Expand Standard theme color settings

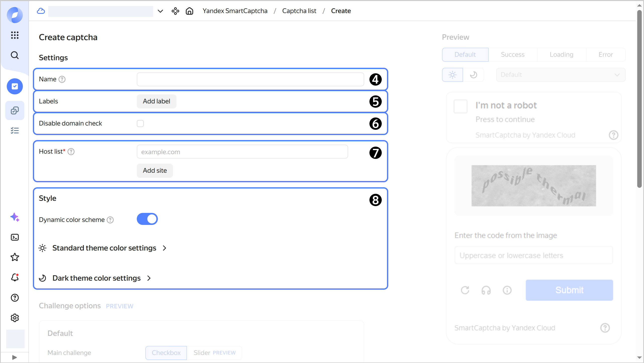104,248
